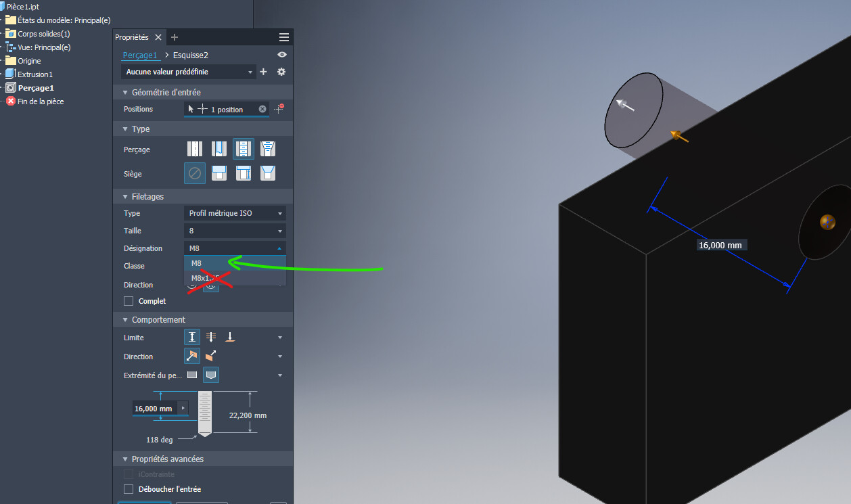This screenshot has width=851, height=504.
Task: Add a new preset with plus icon
Action: click(x=264, y=72)
